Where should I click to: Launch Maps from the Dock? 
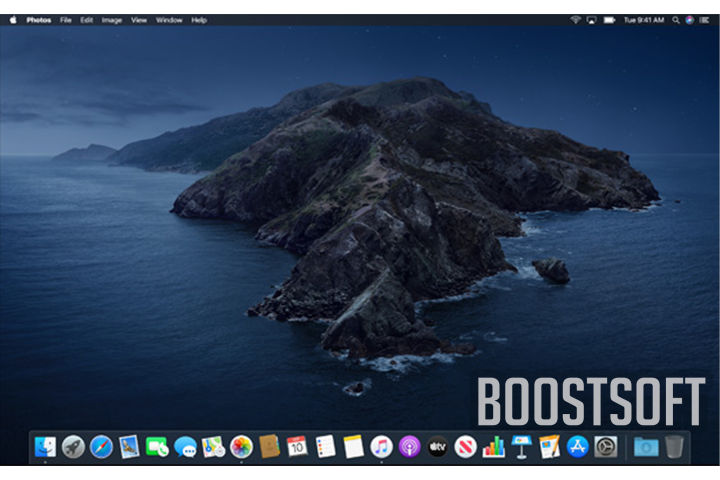[213, 446]
